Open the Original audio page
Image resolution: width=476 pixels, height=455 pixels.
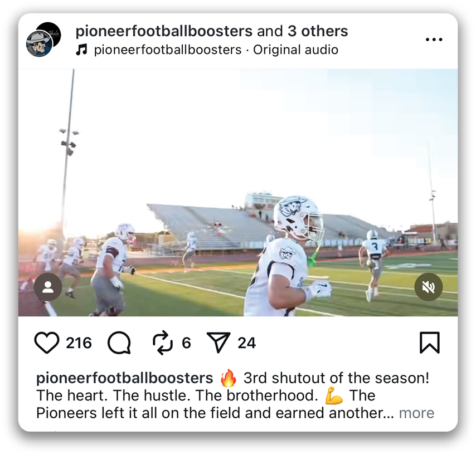click(x=295, y=50)
